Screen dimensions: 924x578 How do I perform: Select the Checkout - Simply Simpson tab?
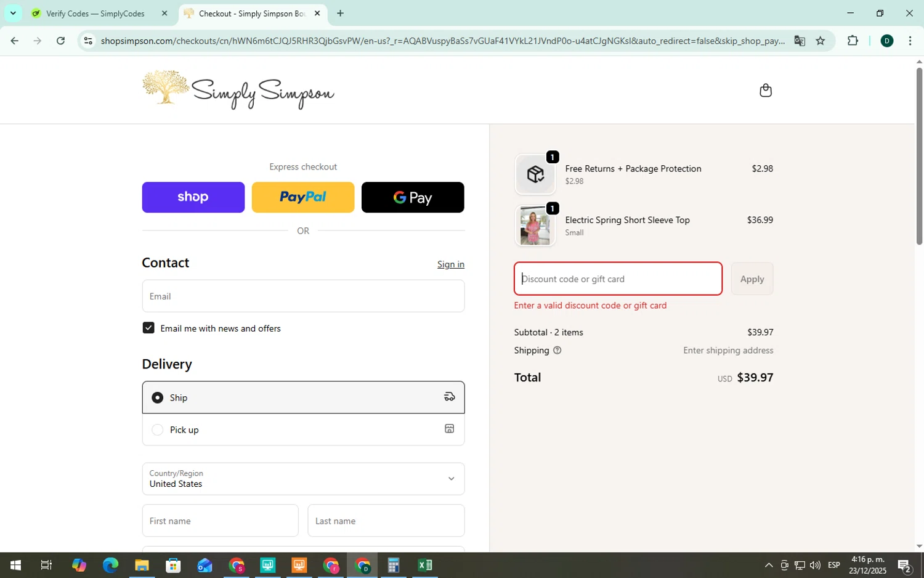tap(253, 13)
